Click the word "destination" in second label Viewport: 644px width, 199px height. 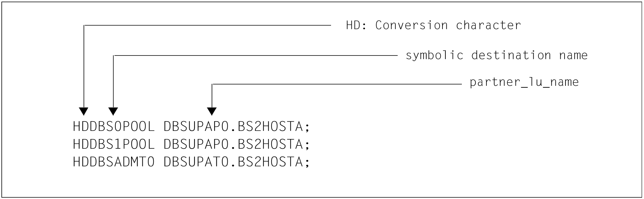click(x=511, y=55)
